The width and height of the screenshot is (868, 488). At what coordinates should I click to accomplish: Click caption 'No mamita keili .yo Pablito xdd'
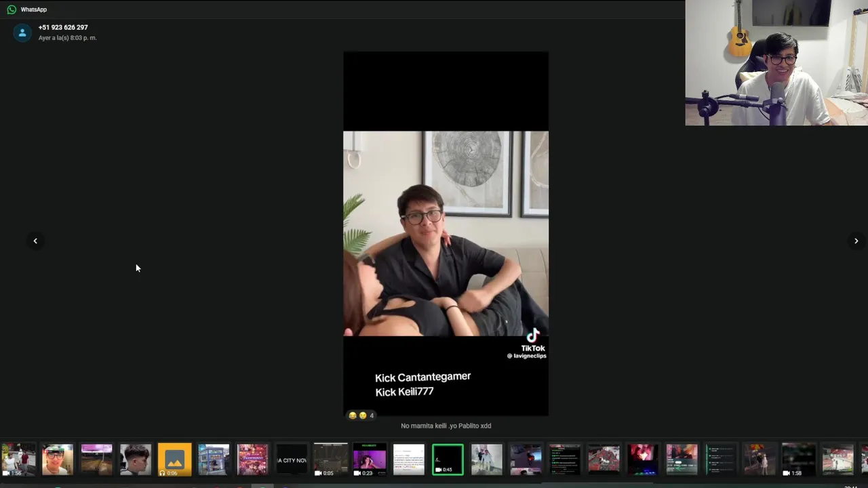click(x=446, y=426)
